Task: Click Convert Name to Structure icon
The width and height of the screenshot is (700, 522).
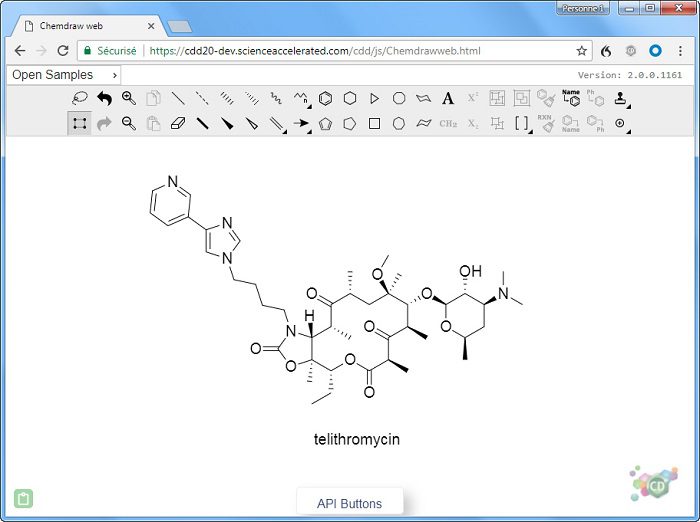Action: pos(571,98)
